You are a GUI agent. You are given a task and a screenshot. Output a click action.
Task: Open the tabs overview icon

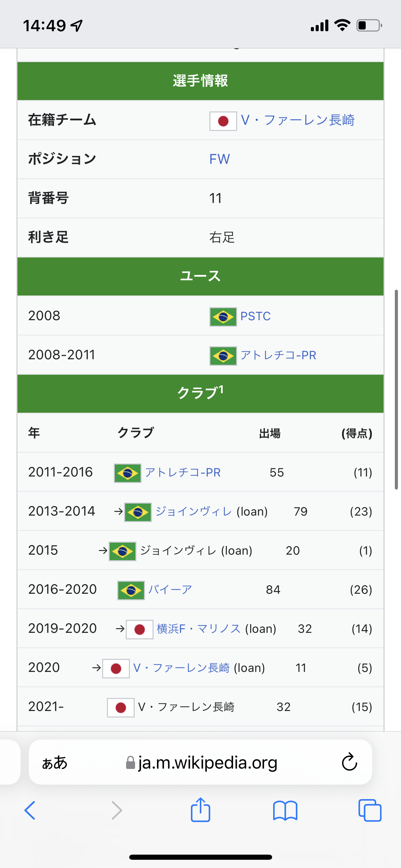pyautogui.click(x=369, y=810)
